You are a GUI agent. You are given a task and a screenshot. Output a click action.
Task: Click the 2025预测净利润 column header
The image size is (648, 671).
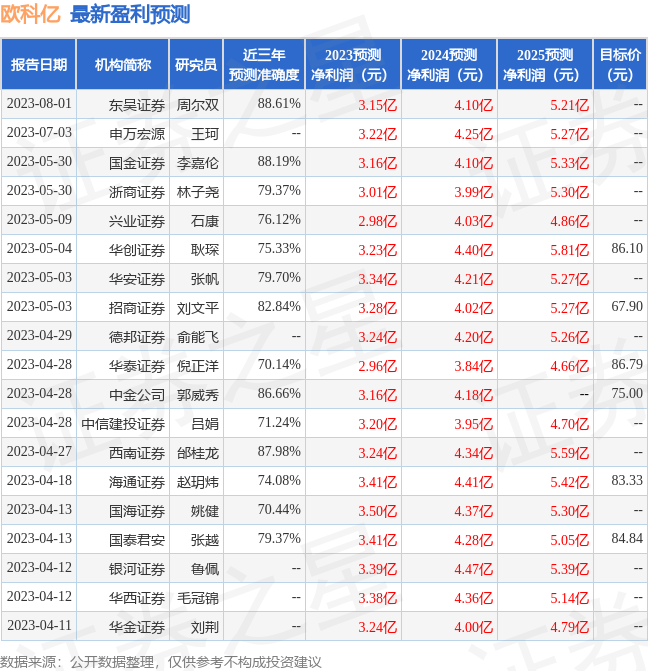545,65
